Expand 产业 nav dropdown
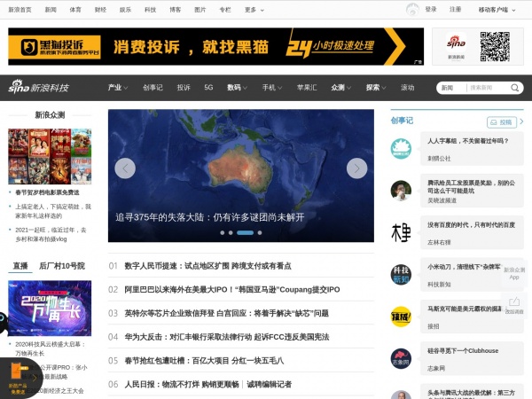The height and width of the screenshot is (399, 532). (x=117, y=88)
